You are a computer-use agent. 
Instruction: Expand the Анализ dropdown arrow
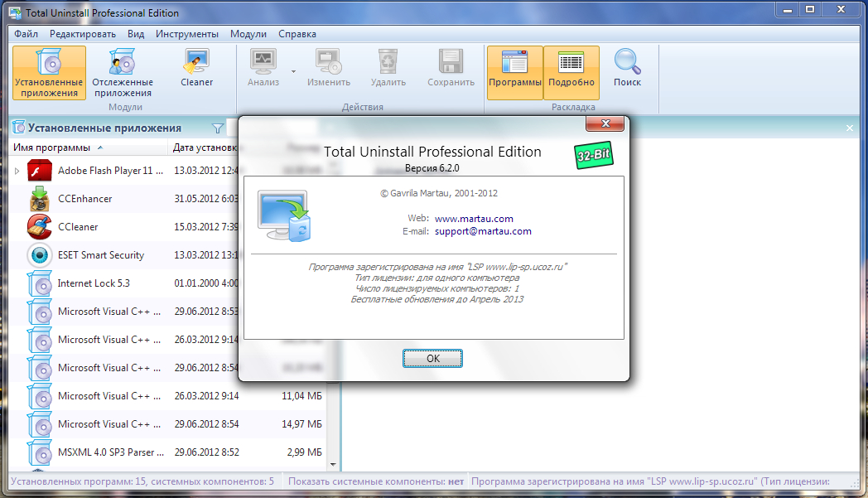pyautogui.click(x=293, y=71)
